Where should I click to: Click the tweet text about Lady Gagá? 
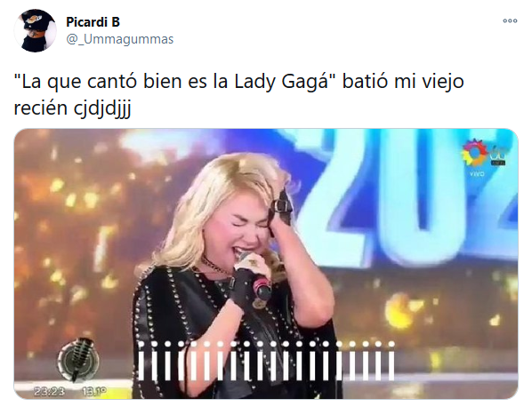pyautogui.click(x=238, y=94)
